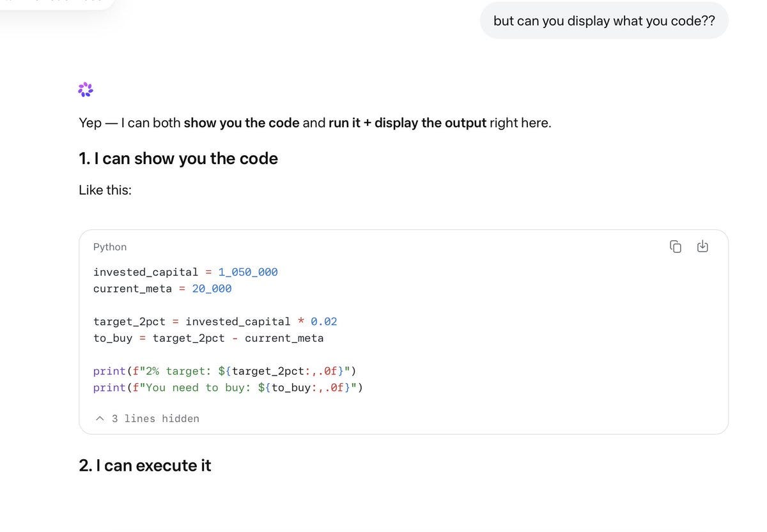Click the purple assistant avatar icon
Viewport: 767px width, 532px height.
tap(86, 89)
